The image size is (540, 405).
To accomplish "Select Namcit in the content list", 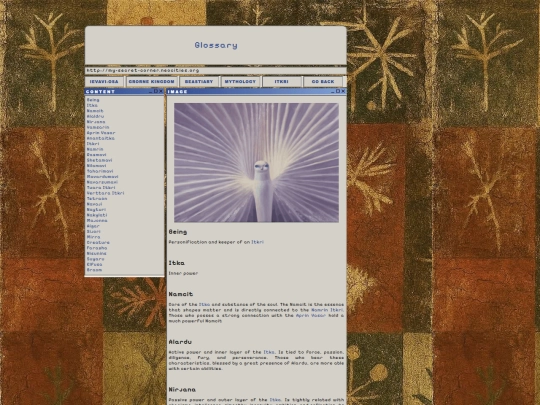I will click(x=95, y=111).
